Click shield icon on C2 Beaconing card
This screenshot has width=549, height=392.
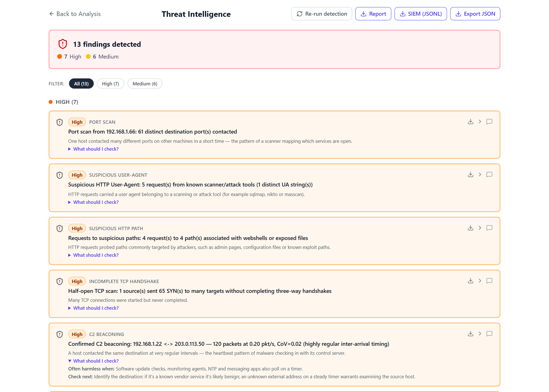pyautogui.click(x=60, y=334)
